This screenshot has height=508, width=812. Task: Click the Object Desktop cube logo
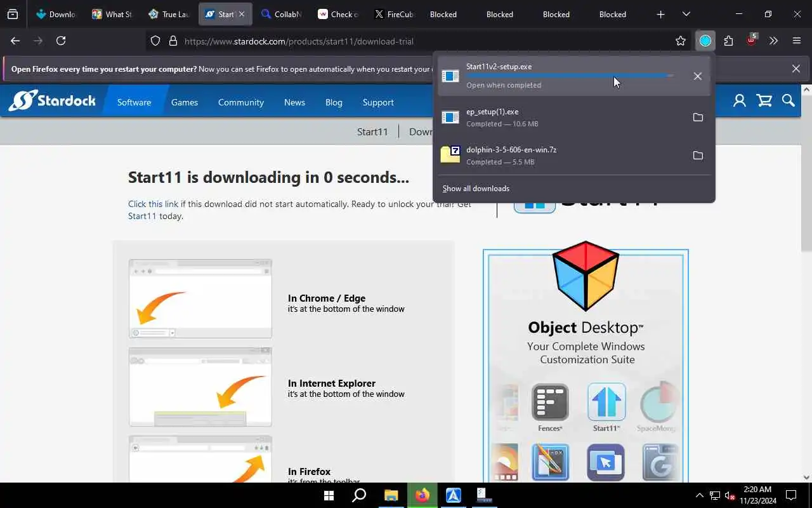(586, 276)
